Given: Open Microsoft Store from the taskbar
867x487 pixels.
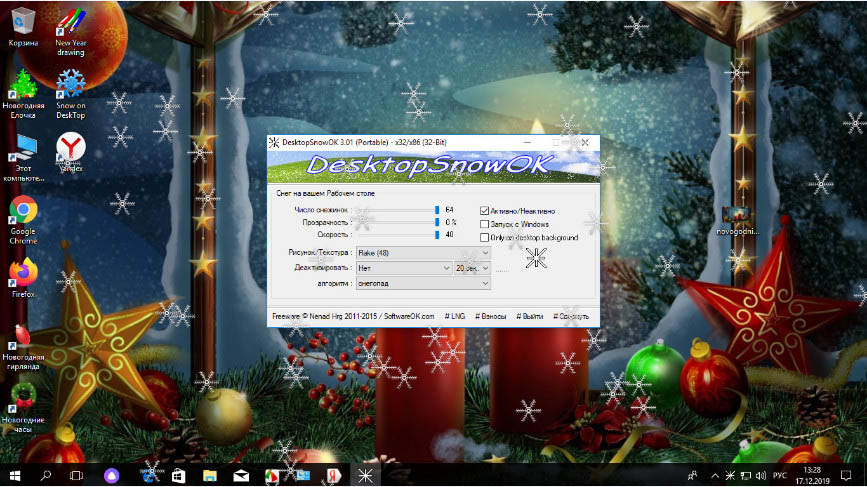Looking at the screenshot, I should coord(179,475).
